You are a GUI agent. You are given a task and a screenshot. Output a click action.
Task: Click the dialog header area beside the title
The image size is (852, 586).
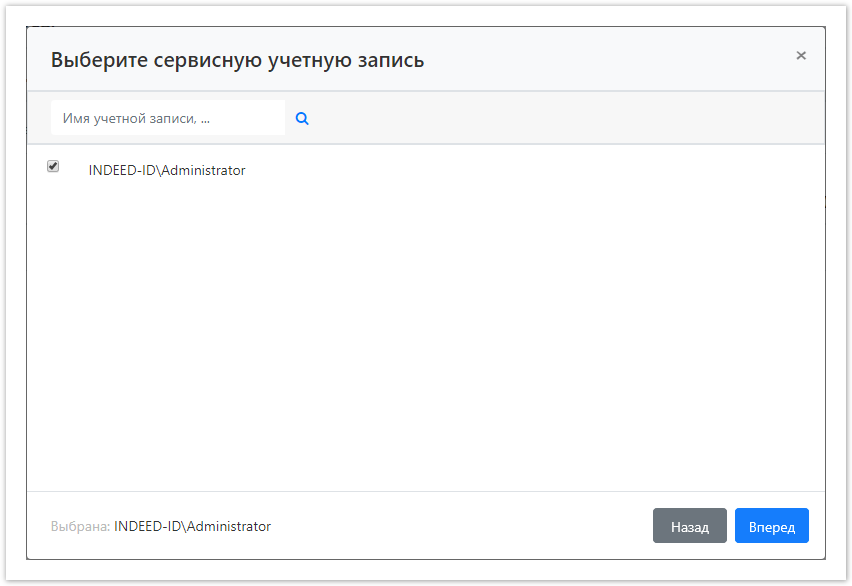pyautogui.click(x=600, y=60)
